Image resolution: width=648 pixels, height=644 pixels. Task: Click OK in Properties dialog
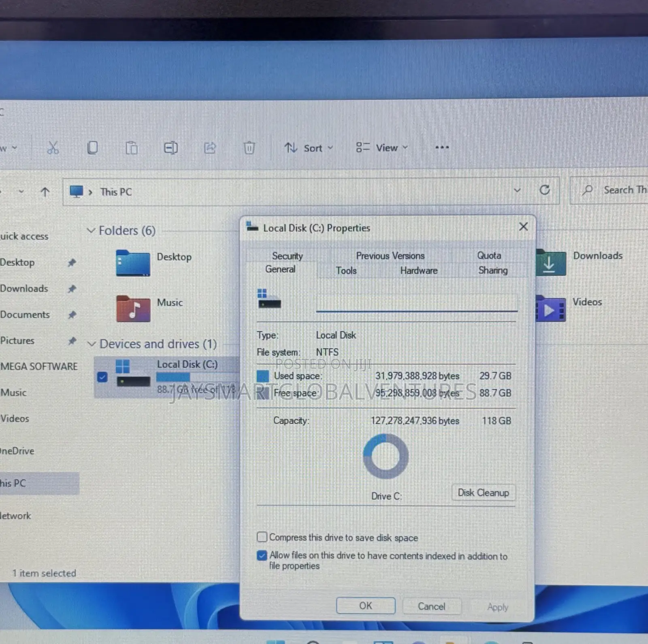click(366, 606)
